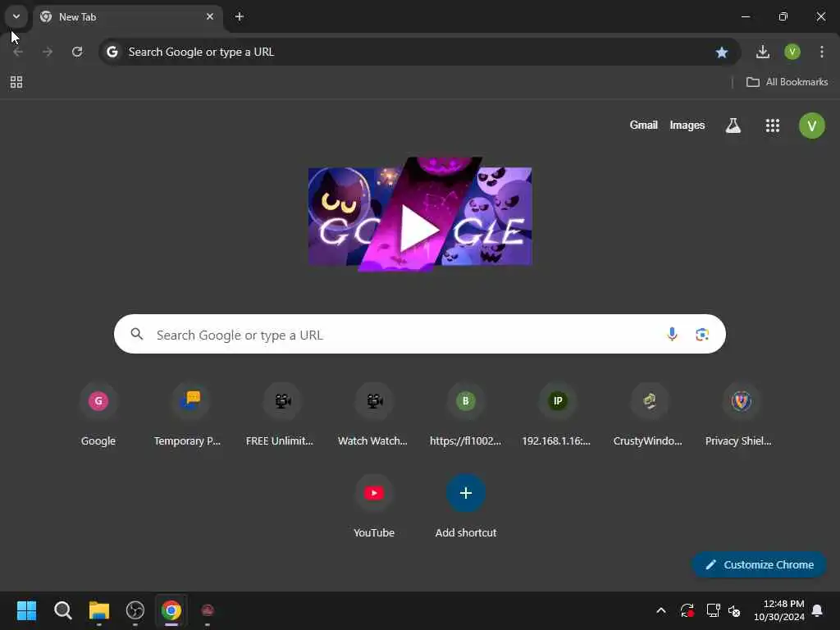Open the 192.168.1.16 shortcut tile
Screen dimensions: 840x630
[557, 415]
